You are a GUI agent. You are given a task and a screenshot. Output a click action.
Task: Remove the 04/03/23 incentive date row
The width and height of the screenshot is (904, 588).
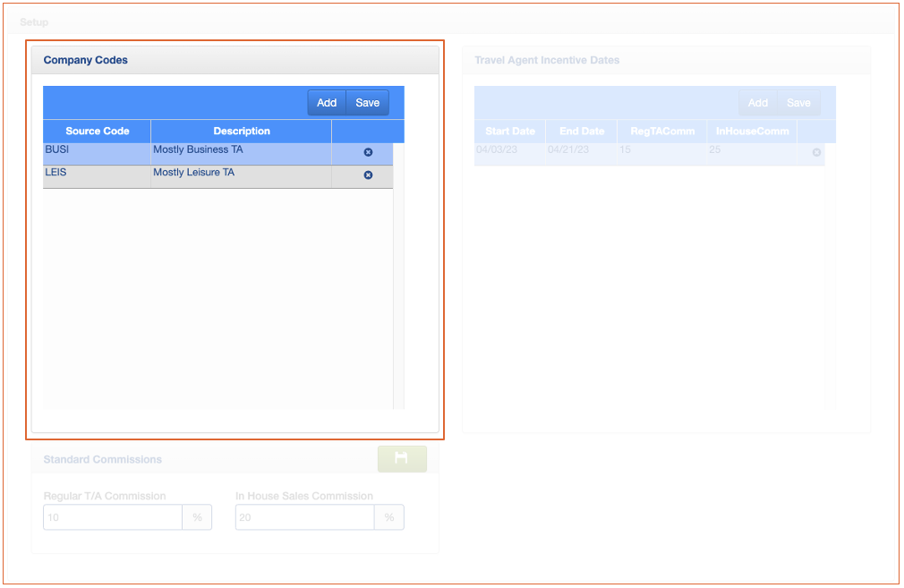pyautogui.click(x=816, y=153)
